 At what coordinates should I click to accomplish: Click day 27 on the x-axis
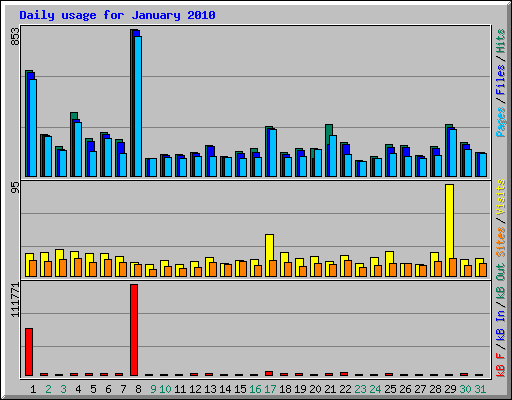click(420, 389)
